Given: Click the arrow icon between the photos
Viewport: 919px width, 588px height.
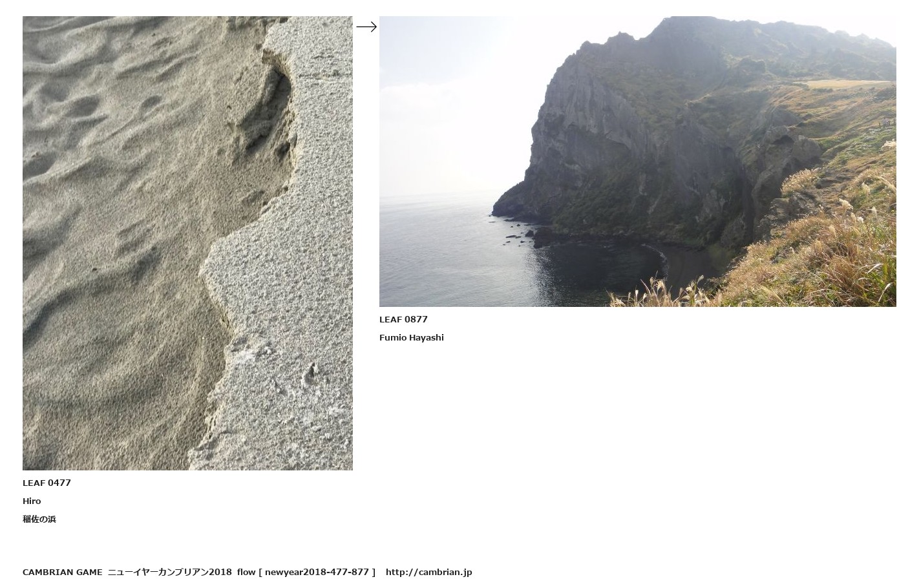Looking at the screenshot, I should click(x=366, y=26).
